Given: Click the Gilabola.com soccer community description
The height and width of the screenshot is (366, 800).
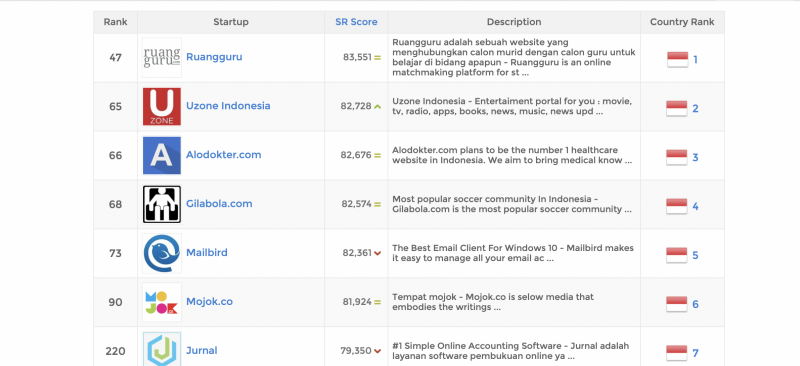Looking at the screenshot, I should [x=512, y=204].
